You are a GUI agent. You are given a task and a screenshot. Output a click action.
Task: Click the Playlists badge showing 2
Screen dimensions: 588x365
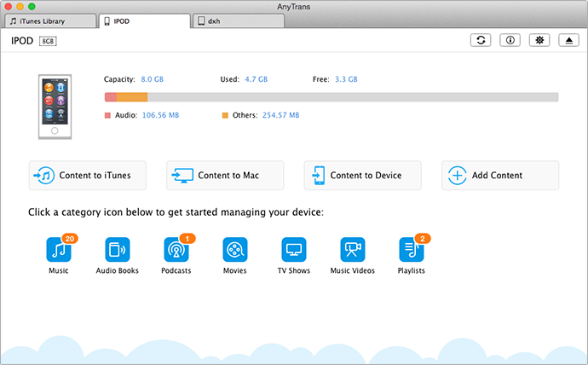(x=423, y=239)
